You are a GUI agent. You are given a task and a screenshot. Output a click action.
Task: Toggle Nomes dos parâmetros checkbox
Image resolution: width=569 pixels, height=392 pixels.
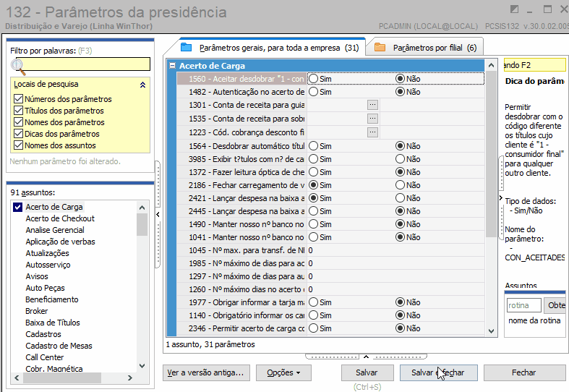coord(18,122)
